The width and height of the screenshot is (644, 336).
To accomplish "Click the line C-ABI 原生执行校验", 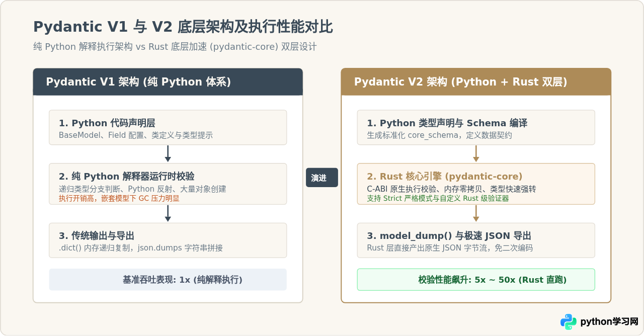I will (x=451, y=189).
